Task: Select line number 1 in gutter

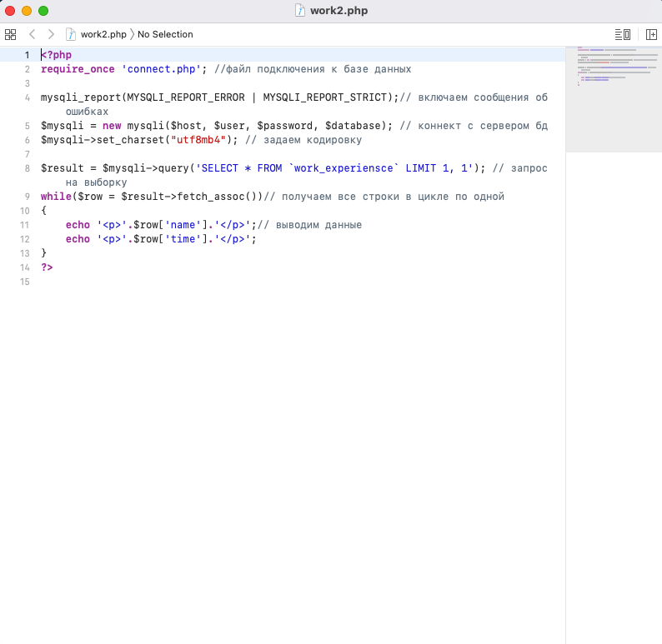Action: tap(27, 55)
